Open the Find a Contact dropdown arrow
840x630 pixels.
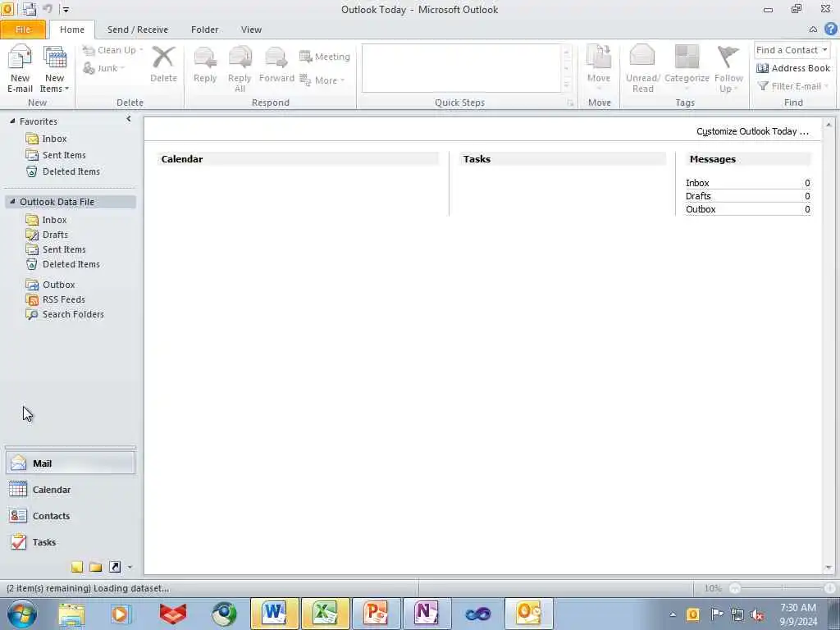[x=825, y=50]
